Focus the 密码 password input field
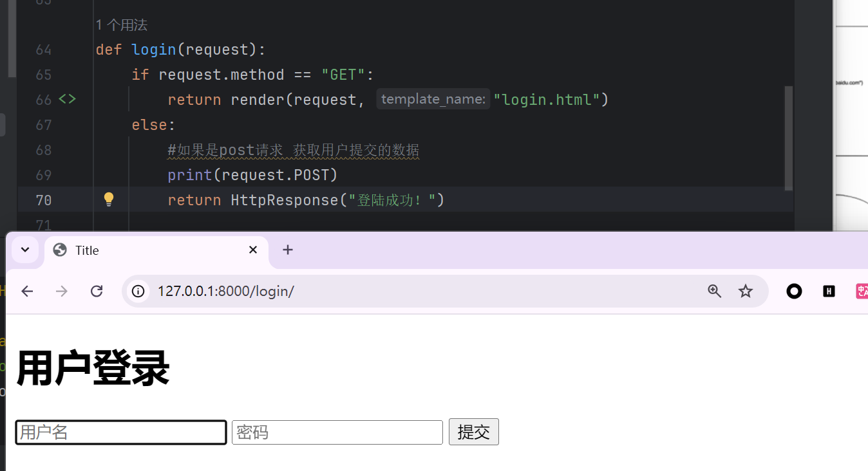868x471 pixels. 337,432
